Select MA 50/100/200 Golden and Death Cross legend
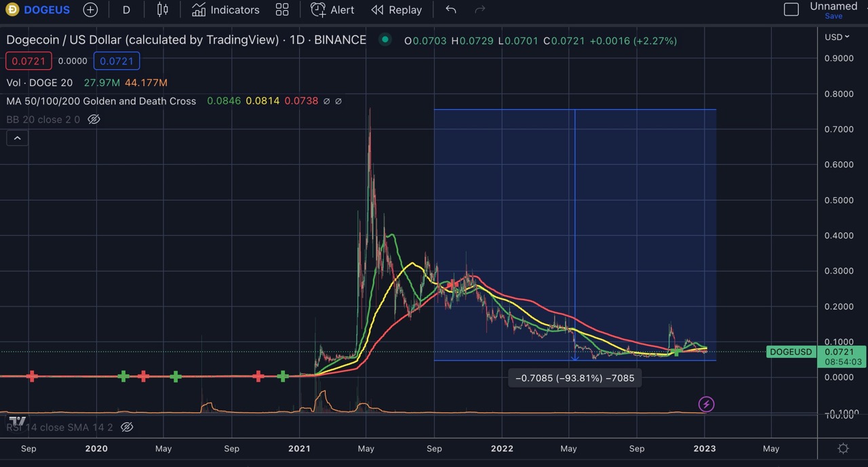The width and height of the screenshot is (868, 467). click(101, 101)
